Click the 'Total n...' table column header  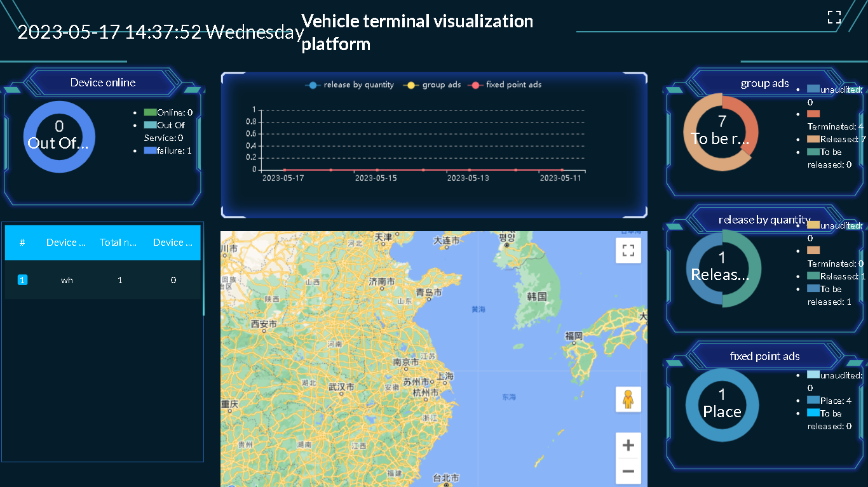[x=119, y=243]
